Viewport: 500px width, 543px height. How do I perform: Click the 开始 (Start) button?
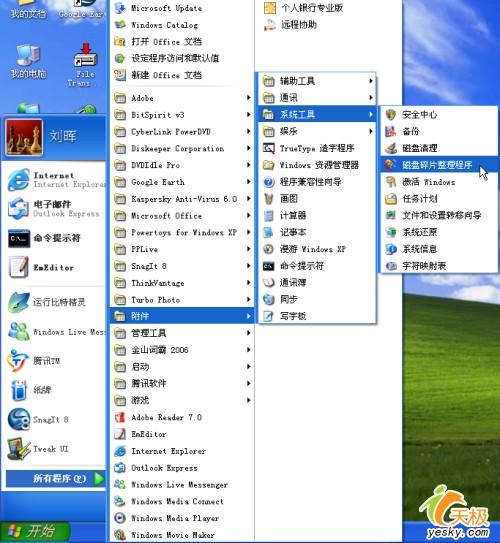tap(35, 532)
